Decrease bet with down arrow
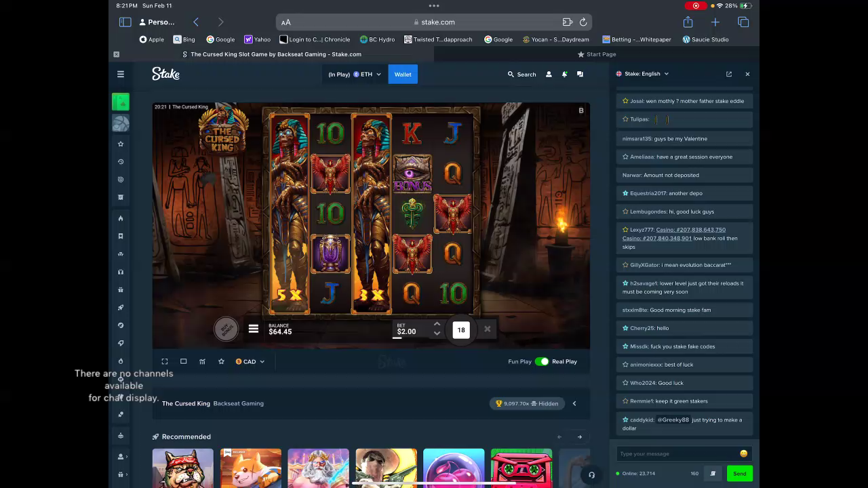The image size is (868, 488). [437, 333]
